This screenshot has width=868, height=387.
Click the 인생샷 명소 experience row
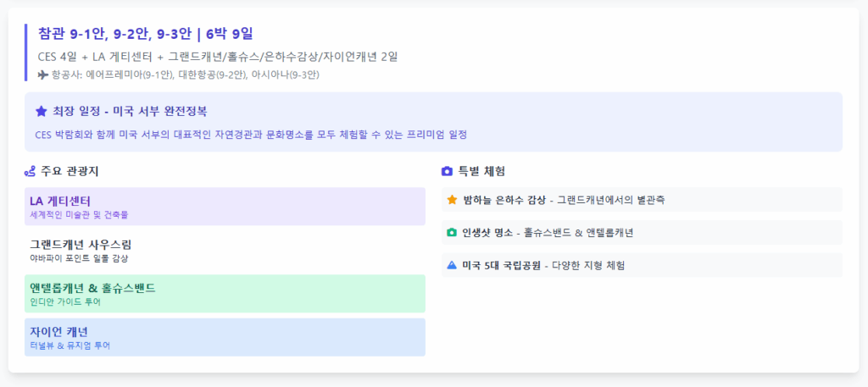643,232
